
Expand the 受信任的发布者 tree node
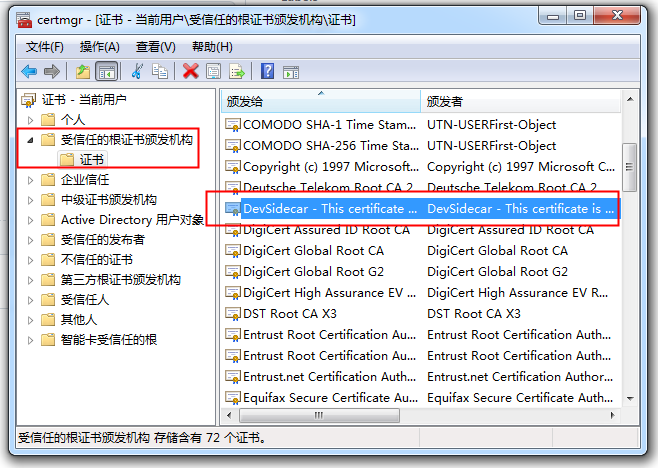point(30,240)
